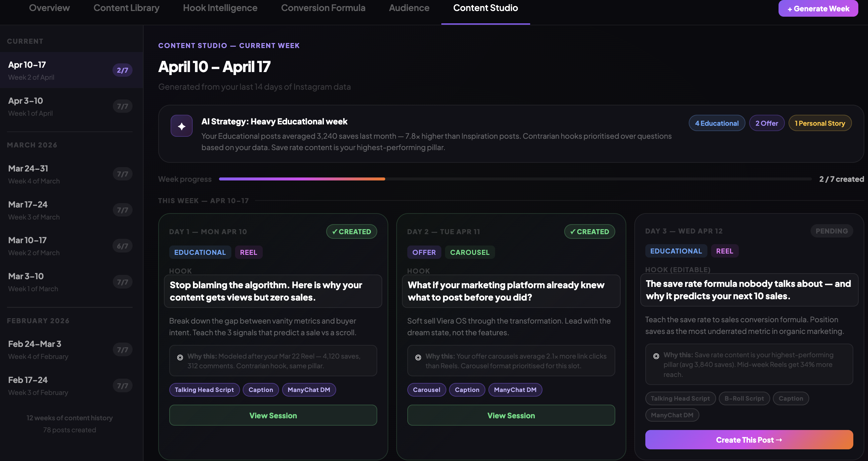
Task: Click the 'Stop blaming the algorithm' hook box
Action: point(273,291)
